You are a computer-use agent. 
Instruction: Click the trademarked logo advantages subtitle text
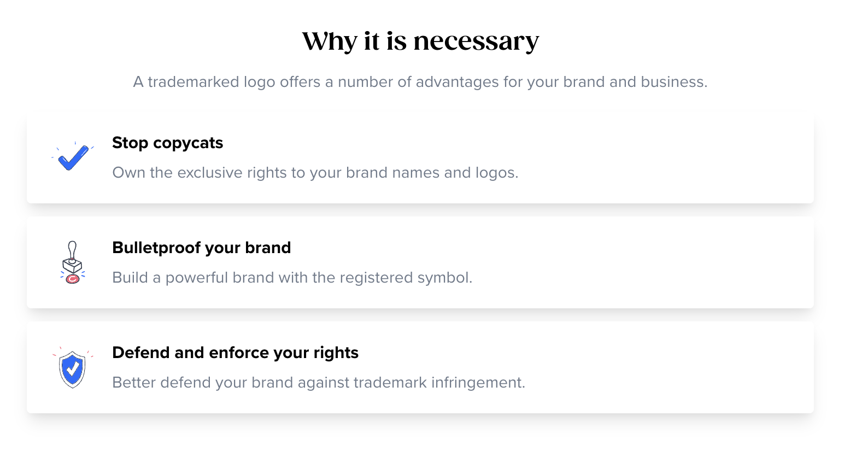coord(420,82)
